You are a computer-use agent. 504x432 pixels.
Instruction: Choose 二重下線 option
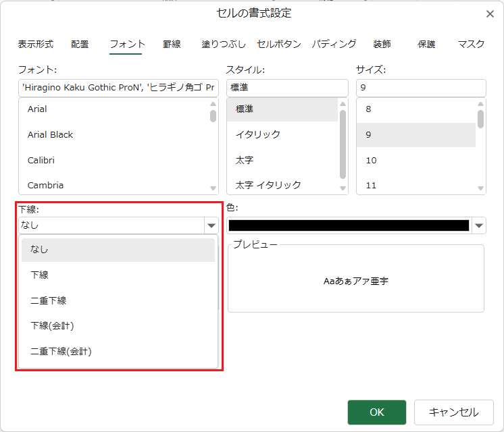tap(118, 300)
